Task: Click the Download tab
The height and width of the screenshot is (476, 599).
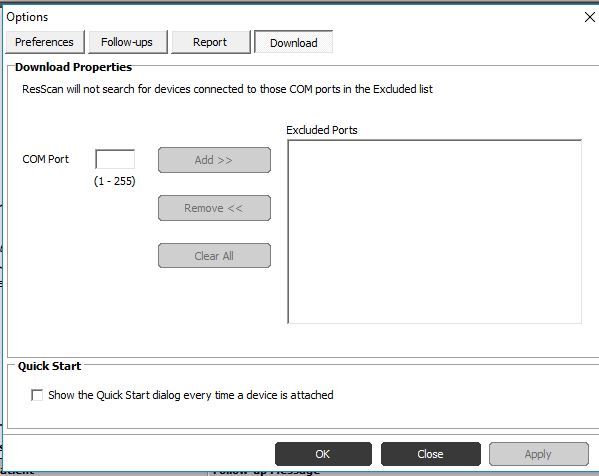Action: (293, 42)
